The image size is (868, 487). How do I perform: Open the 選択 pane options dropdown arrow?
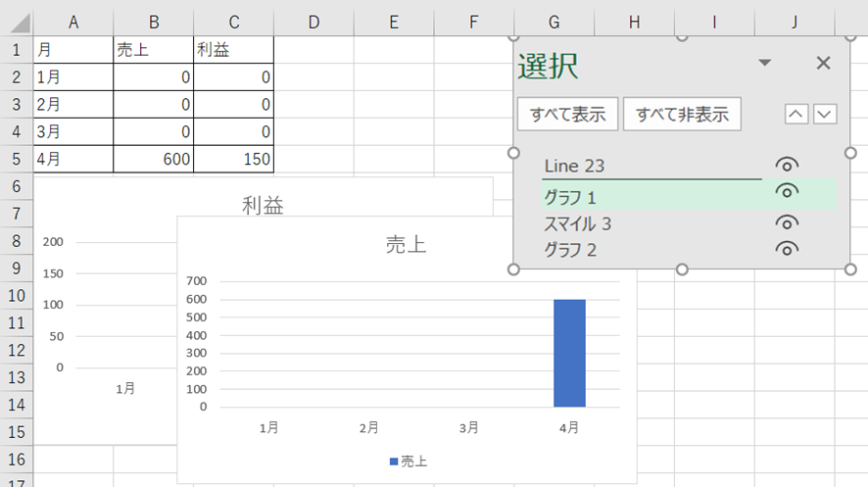click(765, 64)
